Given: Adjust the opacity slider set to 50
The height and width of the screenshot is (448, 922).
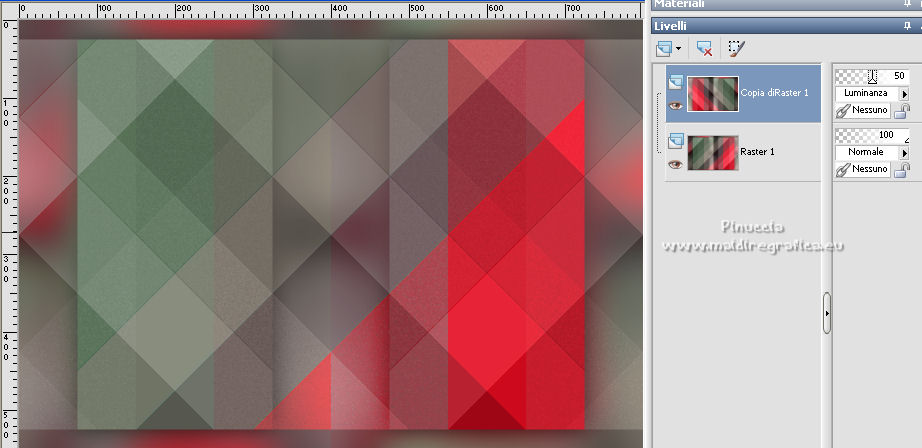Looking at the screenshot, I should 872,76.
